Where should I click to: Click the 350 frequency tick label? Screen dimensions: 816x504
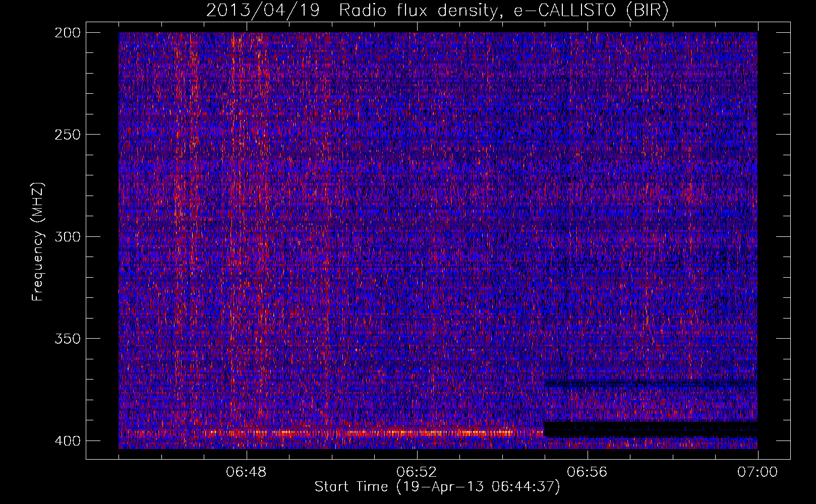[67, 338]
